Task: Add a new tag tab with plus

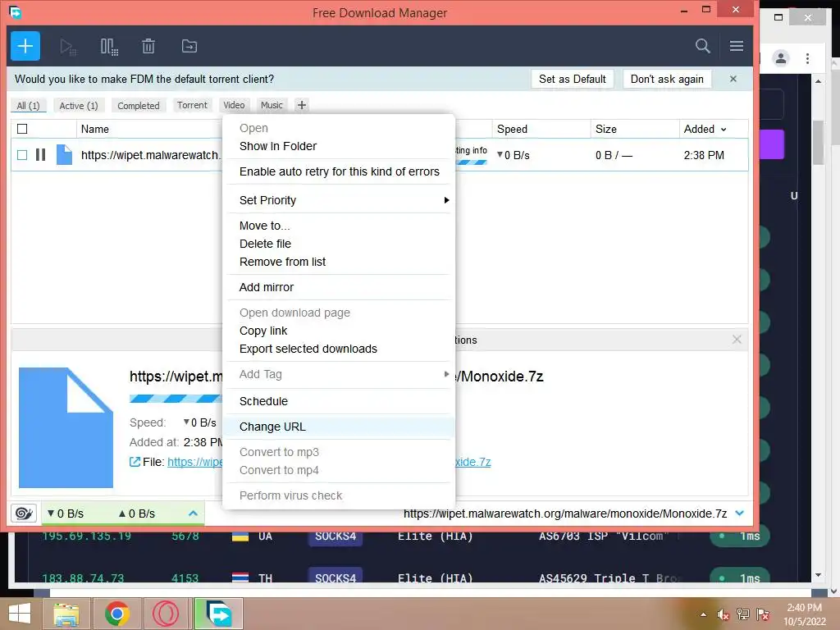Action: click(x=302, y=105)
